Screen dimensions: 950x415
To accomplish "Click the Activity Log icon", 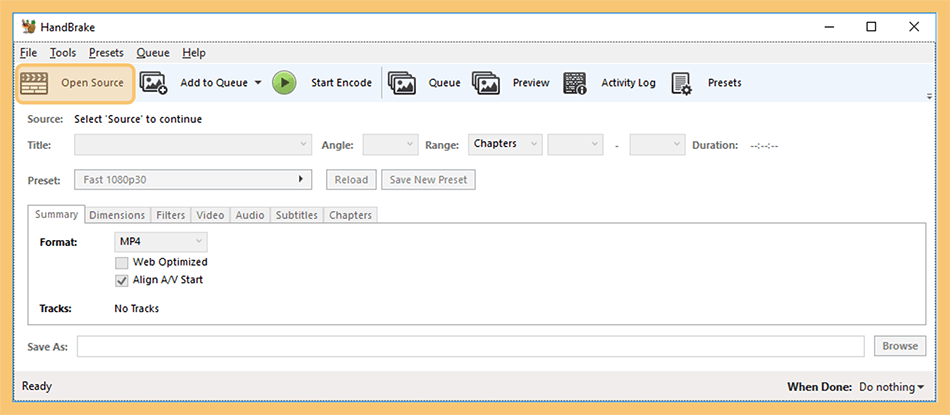I will click(574, 83).
